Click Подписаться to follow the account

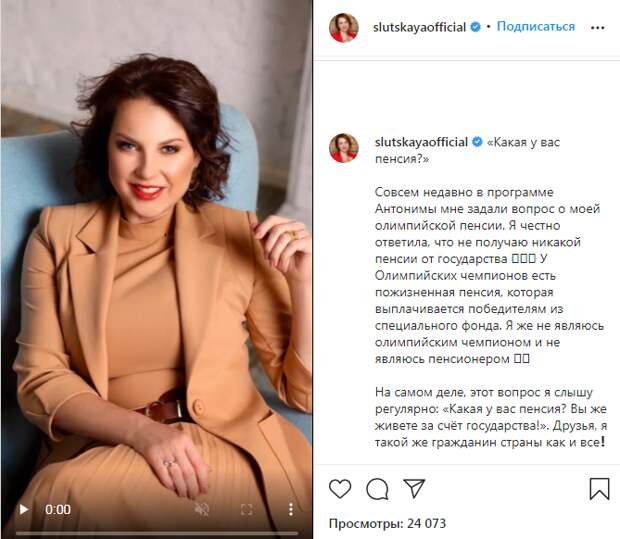(536, 26)
